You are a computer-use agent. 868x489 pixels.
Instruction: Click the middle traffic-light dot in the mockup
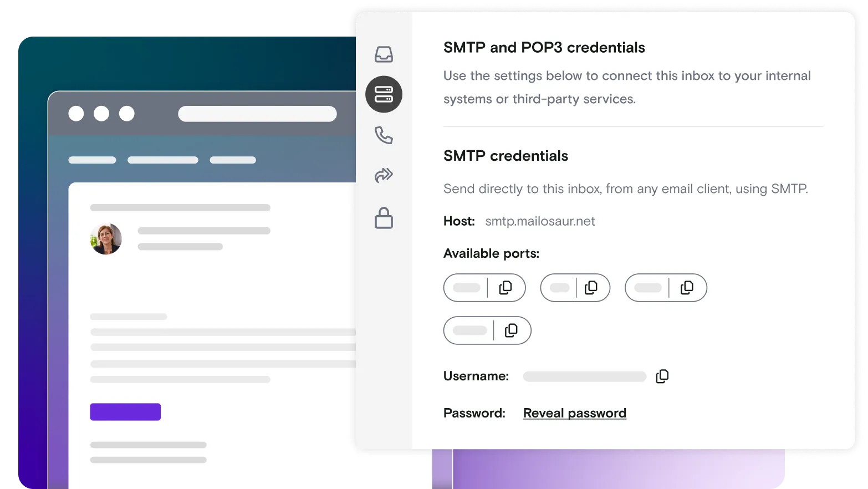click(x=101, y=113)
